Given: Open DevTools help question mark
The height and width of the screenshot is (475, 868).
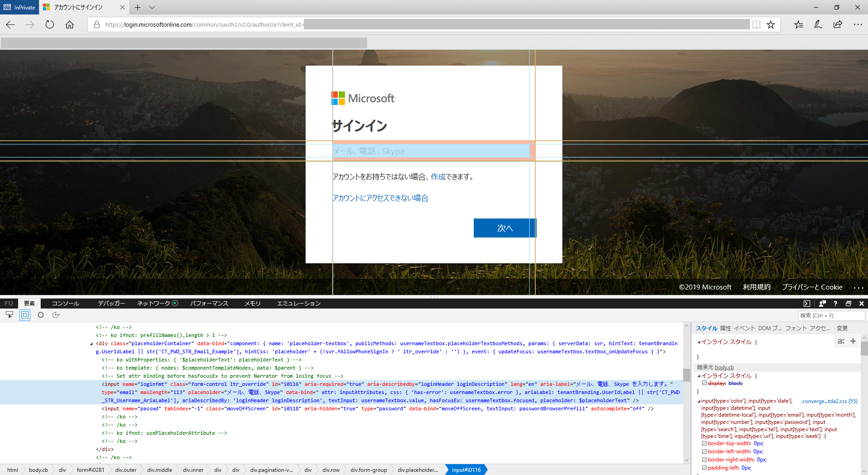Looking at the screenshot, I should (835, 304).
